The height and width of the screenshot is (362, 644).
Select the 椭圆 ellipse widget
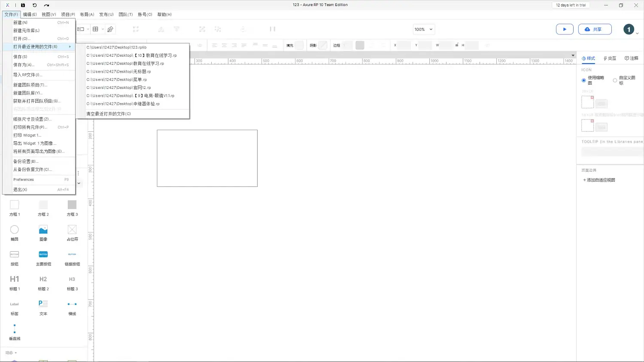click(15, 232)
